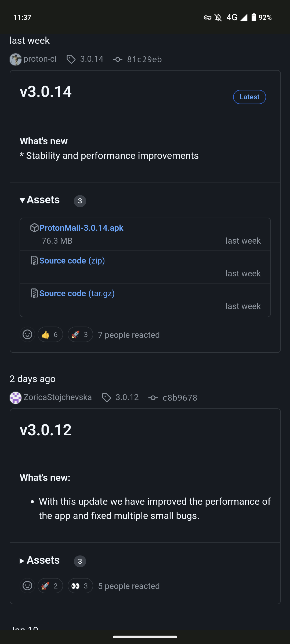Click the tag icon next to 3.0.14
Screen dimensions: 290x644
71,59
